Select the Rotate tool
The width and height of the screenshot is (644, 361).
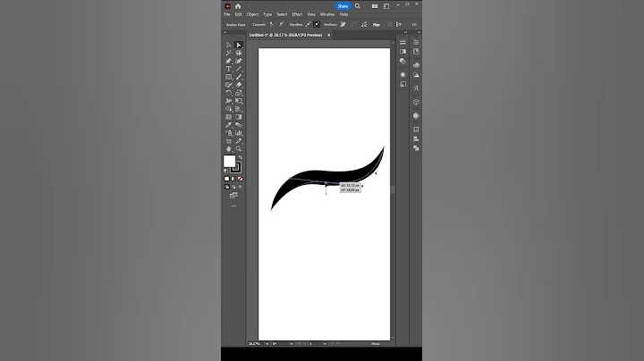pos(229,93)
